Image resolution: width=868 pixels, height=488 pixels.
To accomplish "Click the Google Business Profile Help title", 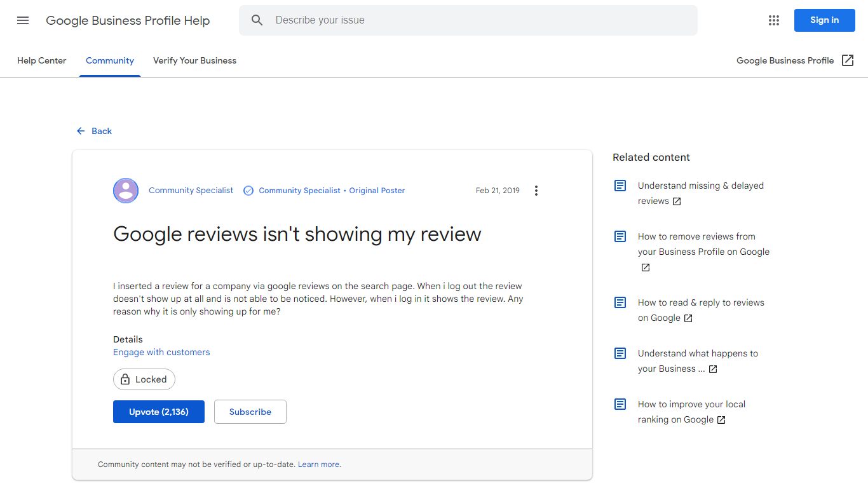I will (x=128, y=20).
